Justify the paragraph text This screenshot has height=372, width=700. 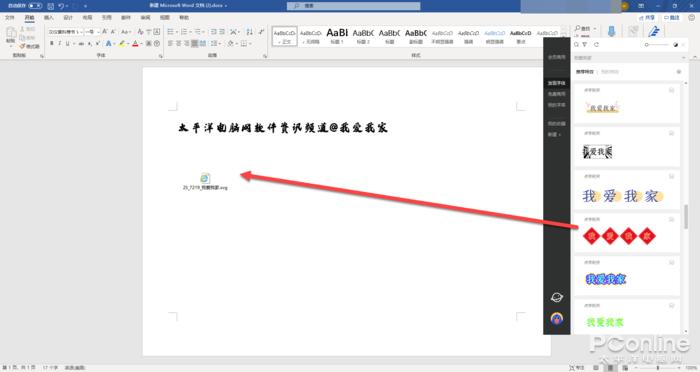point(195,44)
